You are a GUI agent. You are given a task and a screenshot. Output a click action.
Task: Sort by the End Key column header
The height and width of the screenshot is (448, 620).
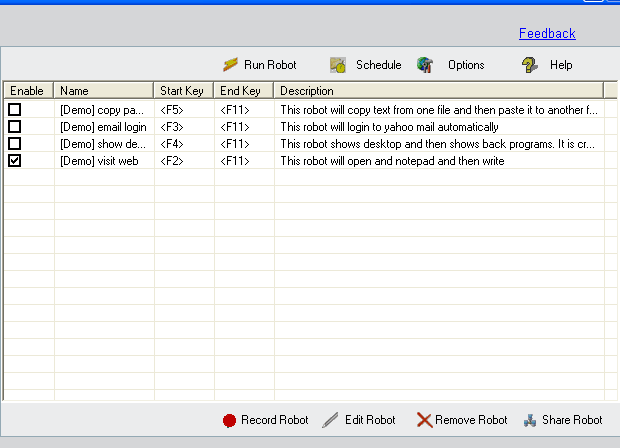(x=244, y=91)
